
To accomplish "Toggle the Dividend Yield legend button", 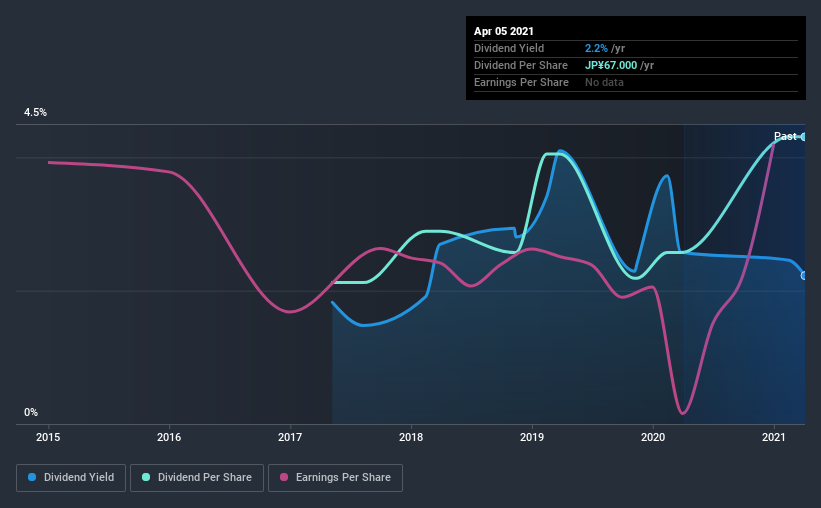I will (71, 478).
